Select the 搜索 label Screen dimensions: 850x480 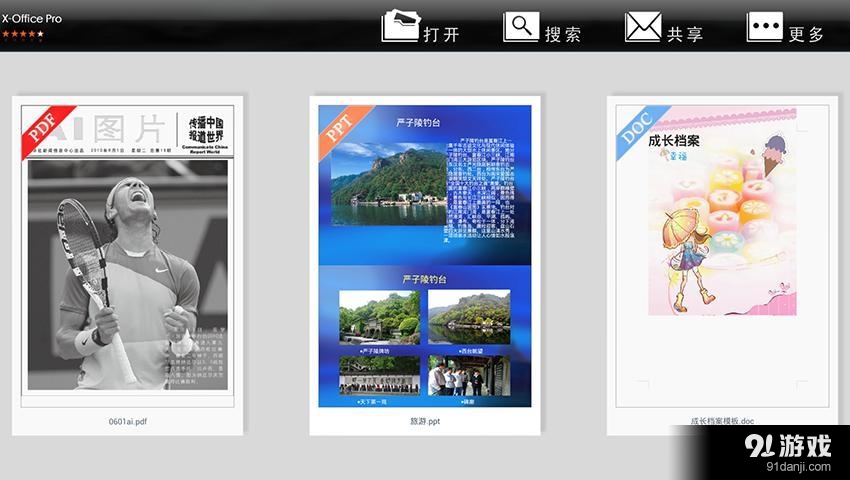click(563, 35)
